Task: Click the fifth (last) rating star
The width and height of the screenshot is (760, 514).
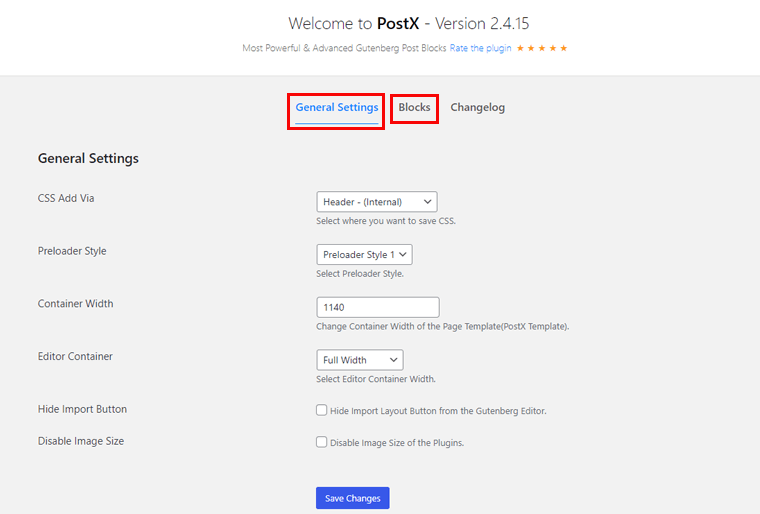Action: 564,48
